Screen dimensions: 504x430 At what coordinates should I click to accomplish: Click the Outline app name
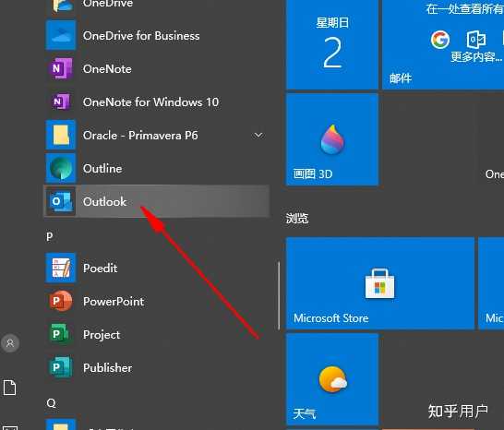tap(102, 168)
